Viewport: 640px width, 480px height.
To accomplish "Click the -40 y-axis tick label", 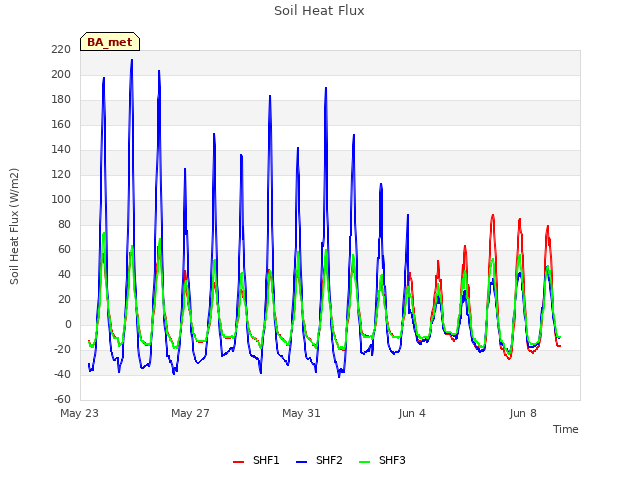I will pos(62,374).
